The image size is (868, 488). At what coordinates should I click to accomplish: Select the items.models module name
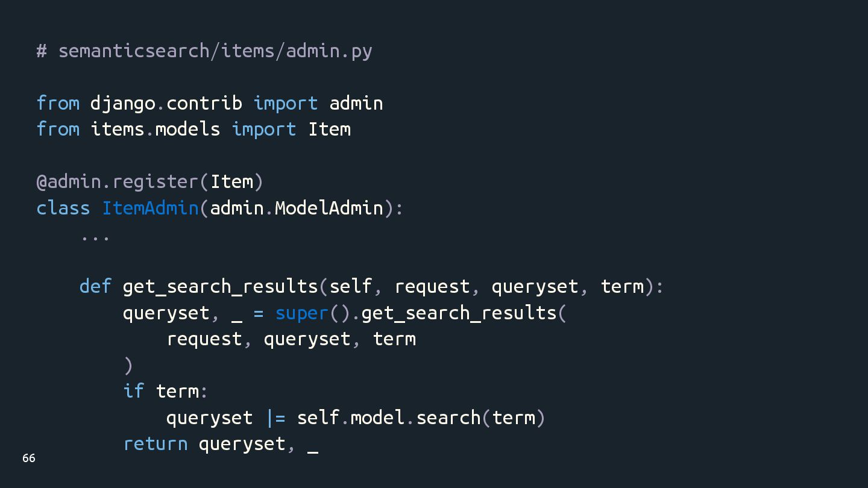click(156, 130)
